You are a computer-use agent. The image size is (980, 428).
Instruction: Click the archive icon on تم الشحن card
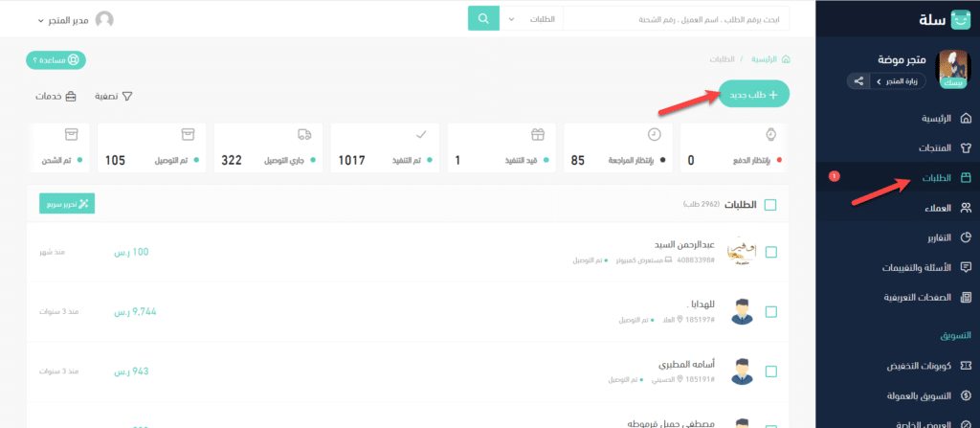pos(72,135)
